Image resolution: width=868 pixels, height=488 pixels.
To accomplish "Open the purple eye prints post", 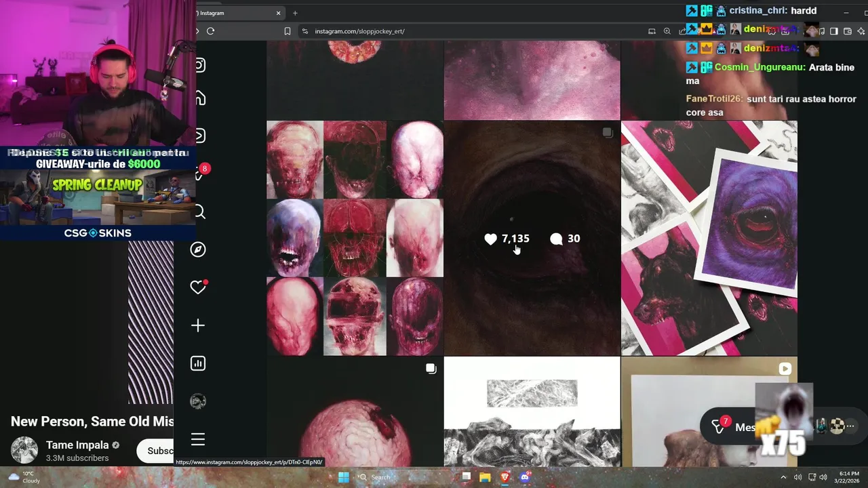I will pyautogui.click(x=709, y=239).
